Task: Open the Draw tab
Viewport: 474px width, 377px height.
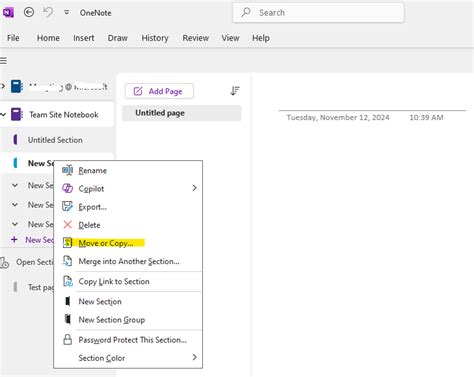Action: pyautogui.click(x=118, y=38)
